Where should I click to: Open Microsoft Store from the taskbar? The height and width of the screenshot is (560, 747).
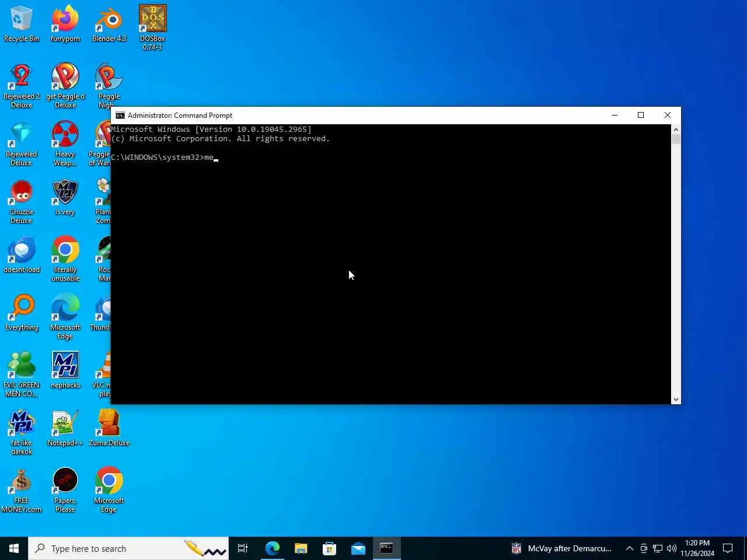pos(330,548)
